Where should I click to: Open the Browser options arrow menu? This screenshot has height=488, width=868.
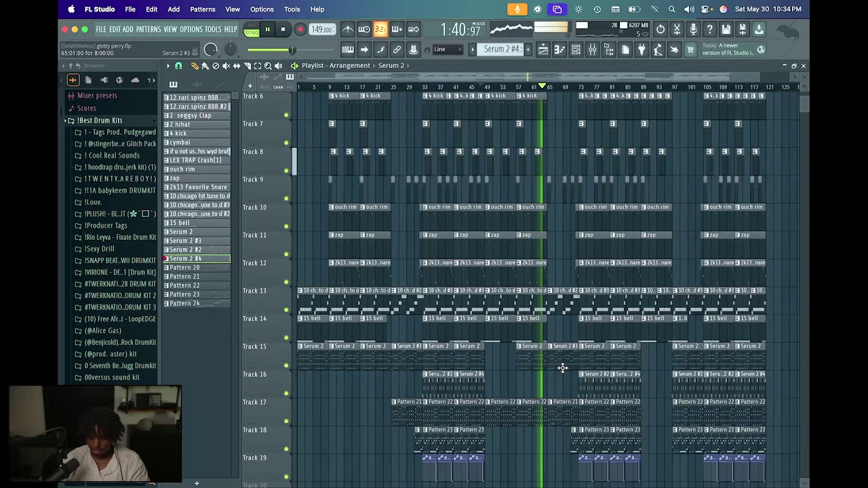pos(62,66)
